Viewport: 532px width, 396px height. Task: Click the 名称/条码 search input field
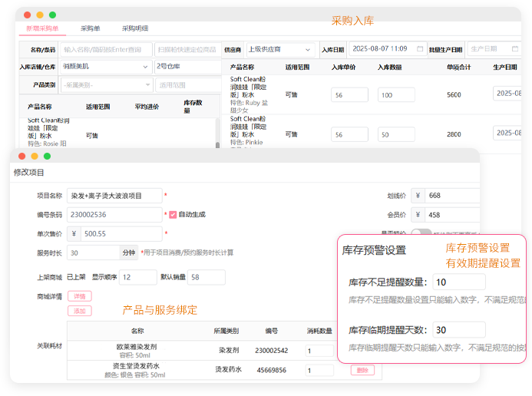pyautogui.click(x=106, y=50)
